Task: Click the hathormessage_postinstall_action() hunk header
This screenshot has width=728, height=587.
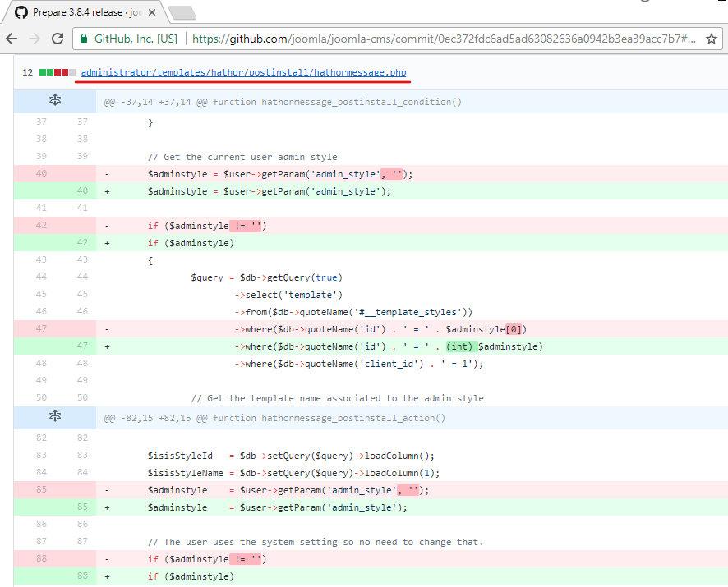Action: 274,418
